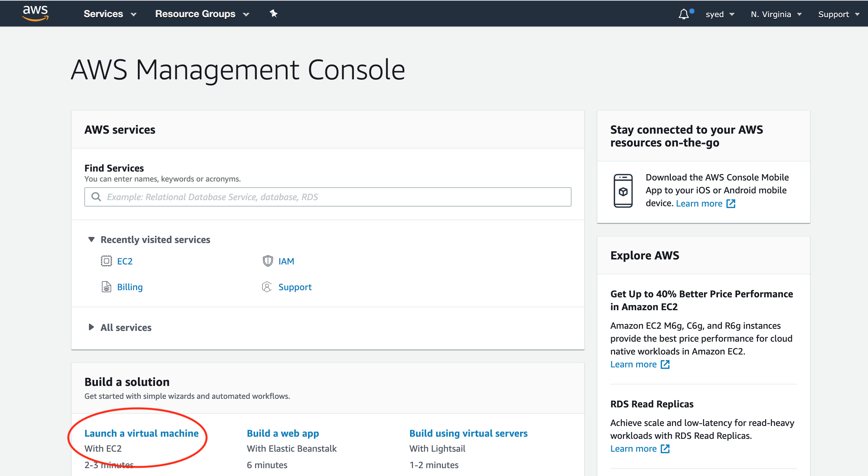Screen dimensions: 868x476
Task: Open the Resource Groups dropdown
Action: tap(202, 14)
